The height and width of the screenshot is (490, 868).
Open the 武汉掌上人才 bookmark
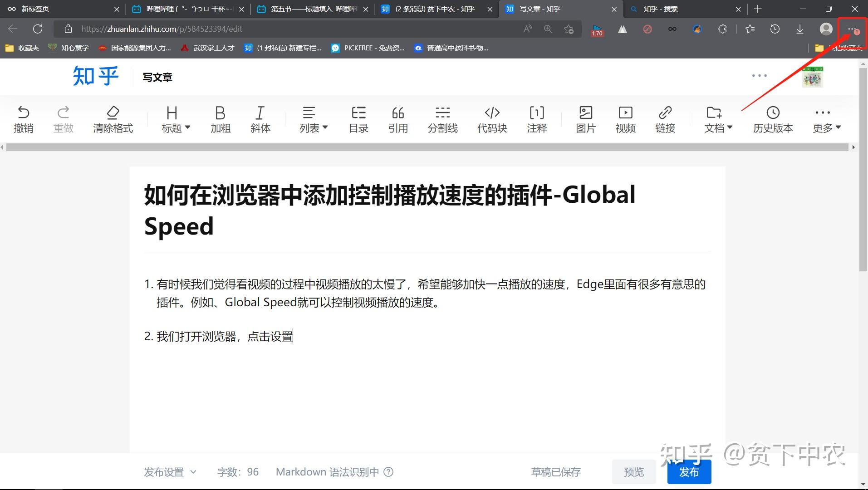207,48
